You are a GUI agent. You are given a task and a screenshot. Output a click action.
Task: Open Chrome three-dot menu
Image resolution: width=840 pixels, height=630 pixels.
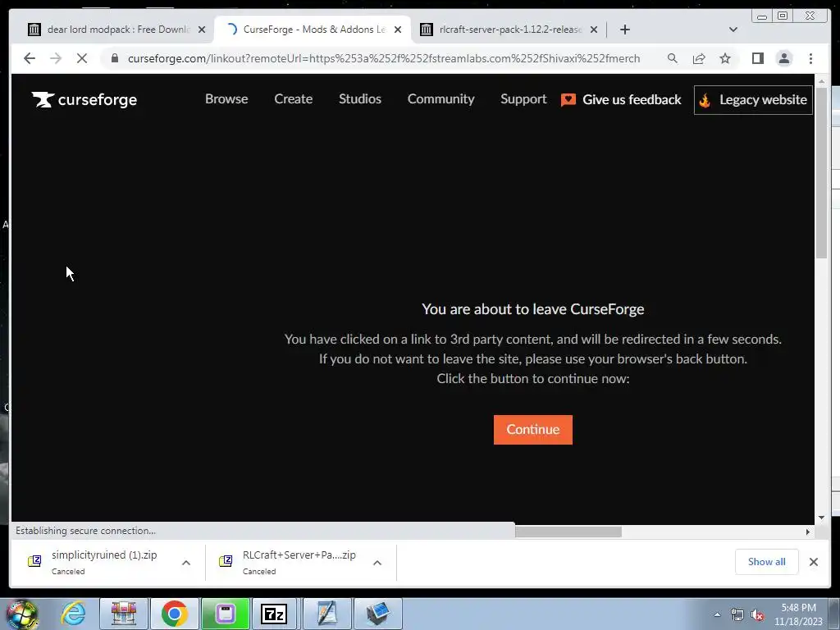810,58
